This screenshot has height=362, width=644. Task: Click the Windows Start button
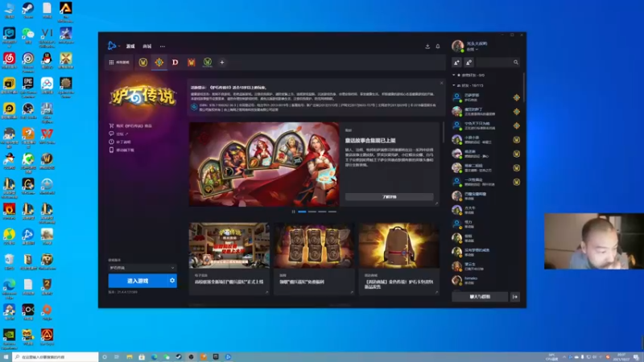[x=6, y=357]
